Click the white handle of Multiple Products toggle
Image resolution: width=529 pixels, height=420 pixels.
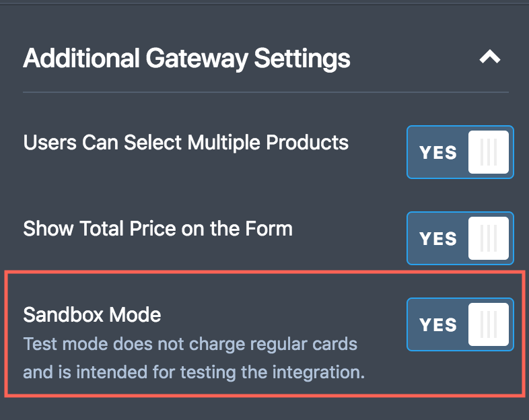coord(488,152)
